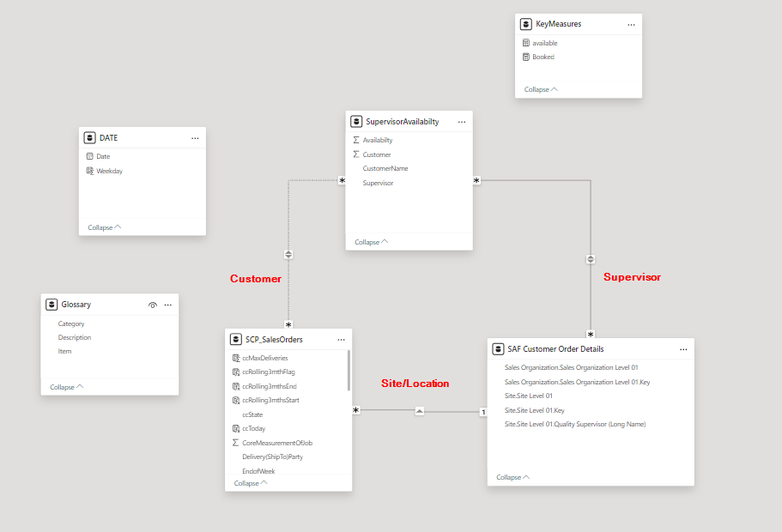The width and height of the screenshot is (782, 532).
Task: Open the SCP_SalesOrders table options menu
Action: click(341, 340)
